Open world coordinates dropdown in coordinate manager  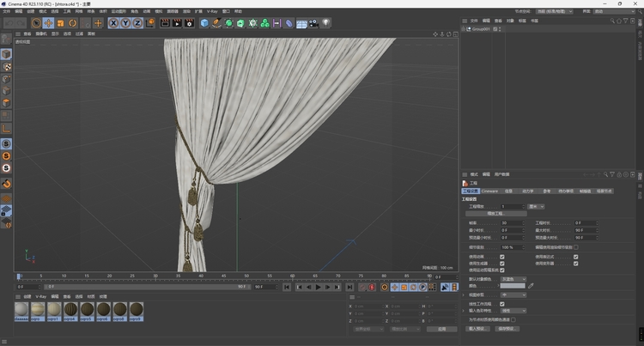368,329
